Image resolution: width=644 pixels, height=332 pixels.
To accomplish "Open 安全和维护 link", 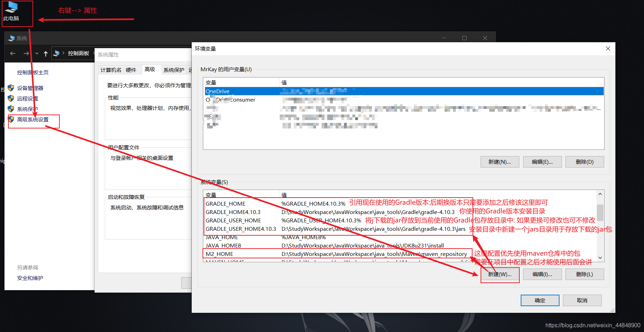I will [30, 278].
